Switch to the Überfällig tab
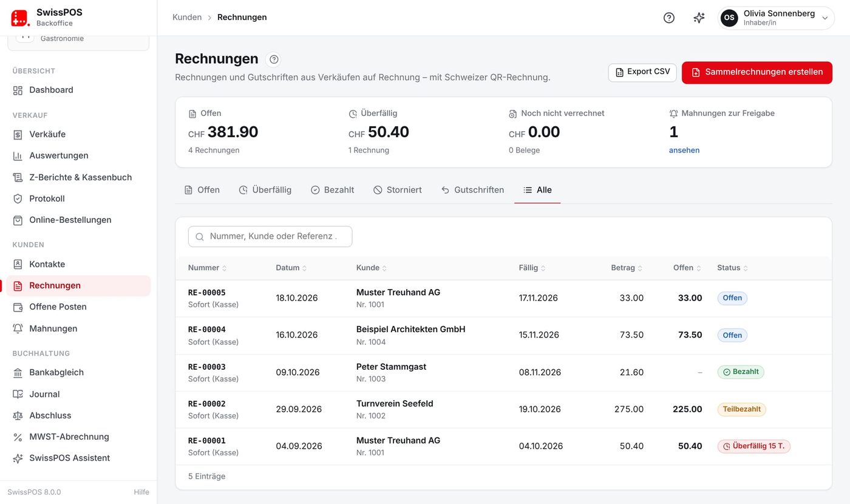 [265, 190]
